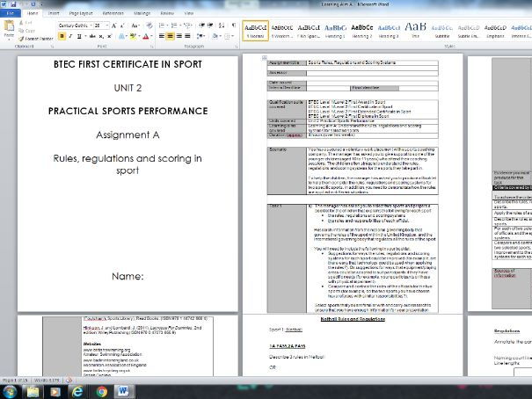Viewport: 532px width, 399px height.
Task: Toggle Show/Hide paragraph marks
Action: click(234, 25)
